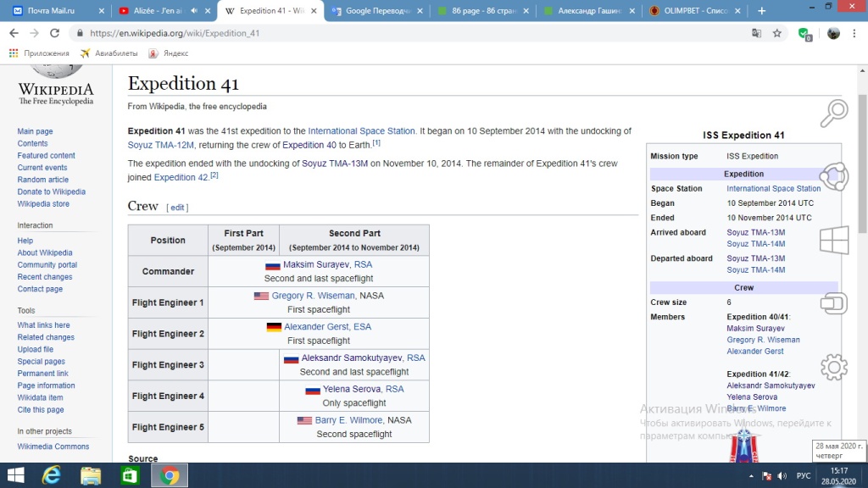Screen dimensions: 868x488
Task: Open the Expedition 40 link
Action: (x=309, y=145)
